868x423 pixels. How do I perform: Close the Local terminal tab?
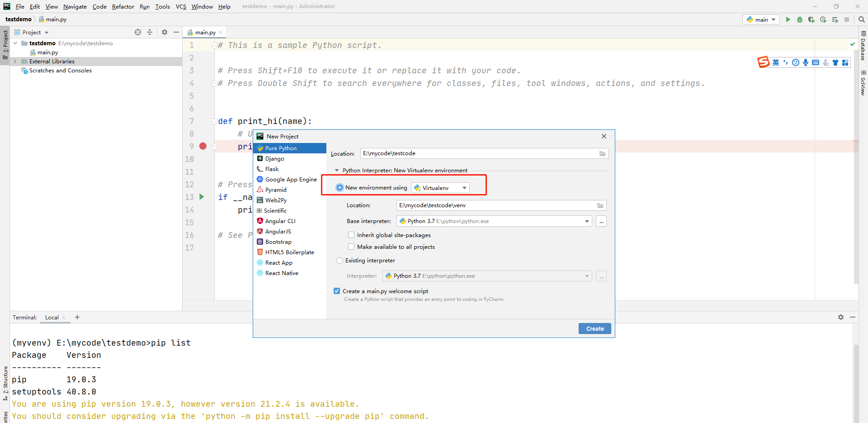tap(64, 318)
